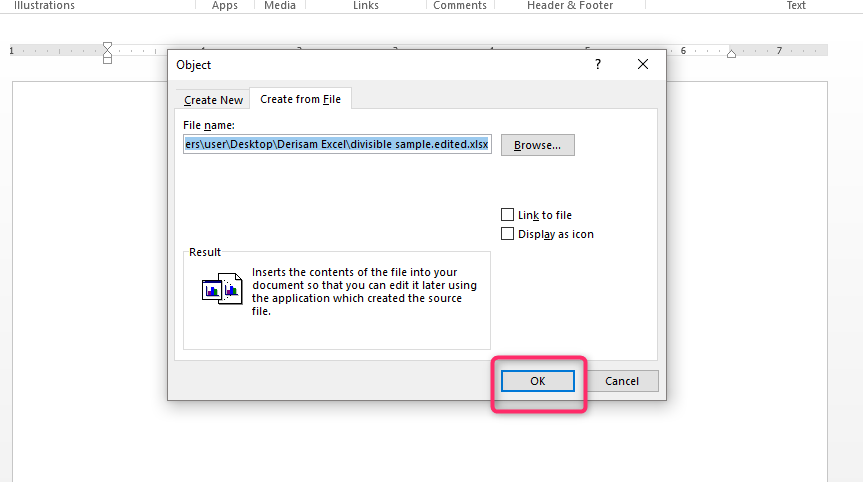Confirm with the OK button

[538, 381]
